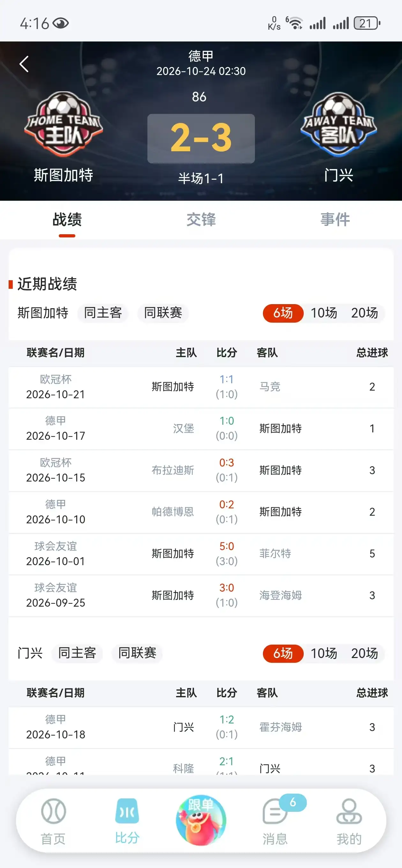Image resolution: width=402 pixels, height=868 pixels.
Task: Tap the eye icon in status bar
Action: (x=61, y=24)
